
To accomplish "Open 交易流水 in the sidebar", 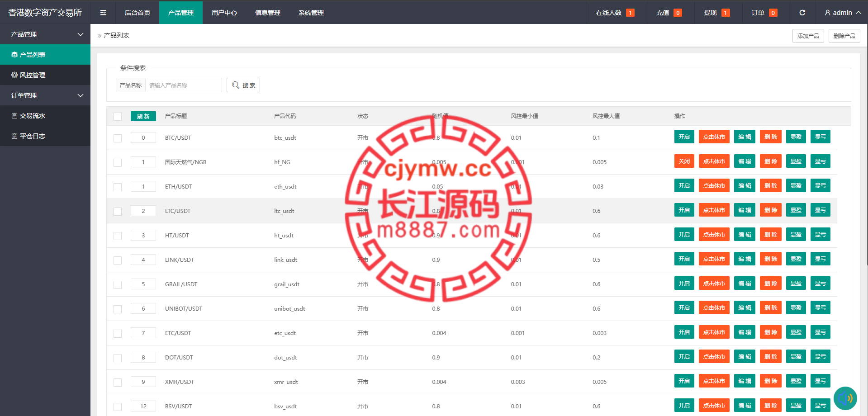I will pos(45,116).
